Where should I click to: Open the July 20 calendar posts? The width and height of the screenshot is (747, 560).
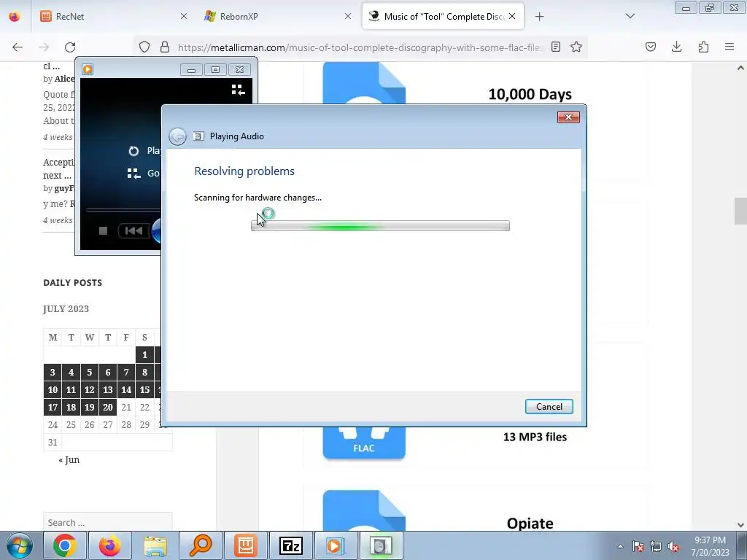[108, 407]
